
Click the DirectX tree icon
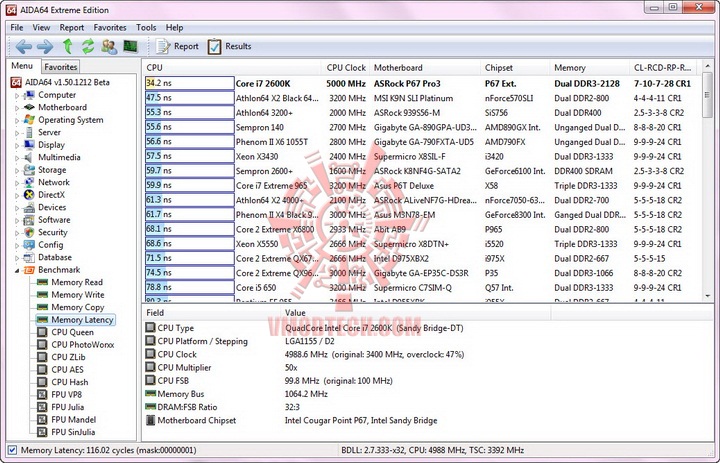tap(29, 195)
